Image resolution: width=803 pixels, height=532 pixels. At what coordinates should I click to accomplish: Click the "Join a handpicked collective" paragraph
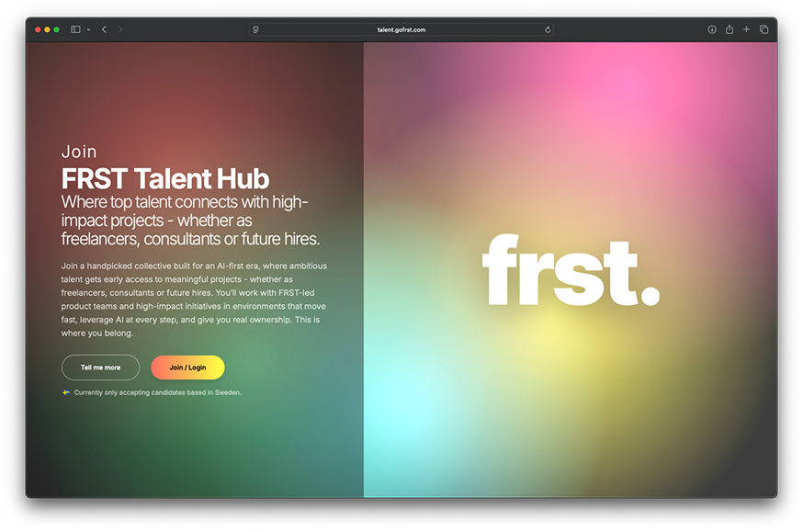point(194,300)
